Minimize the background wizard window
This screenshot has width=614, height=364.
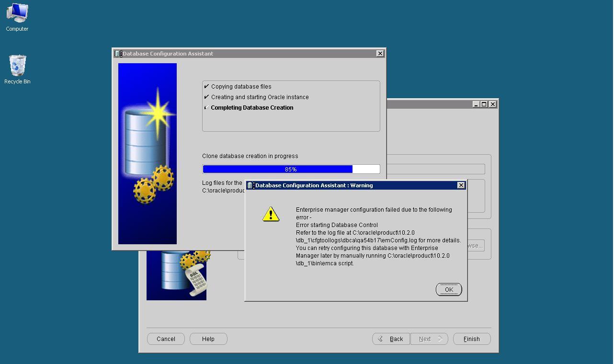coord(476,104)
